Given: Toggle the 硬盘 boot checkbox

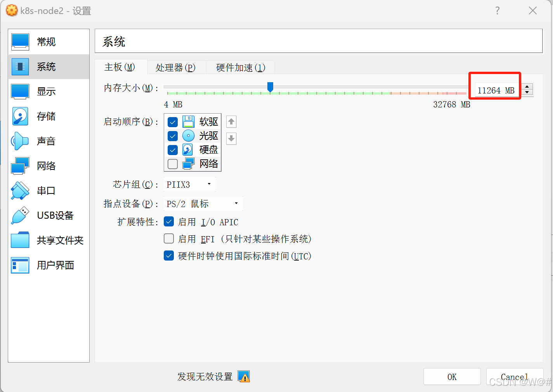Looking at the screenshot, I should tap(173, 150).
